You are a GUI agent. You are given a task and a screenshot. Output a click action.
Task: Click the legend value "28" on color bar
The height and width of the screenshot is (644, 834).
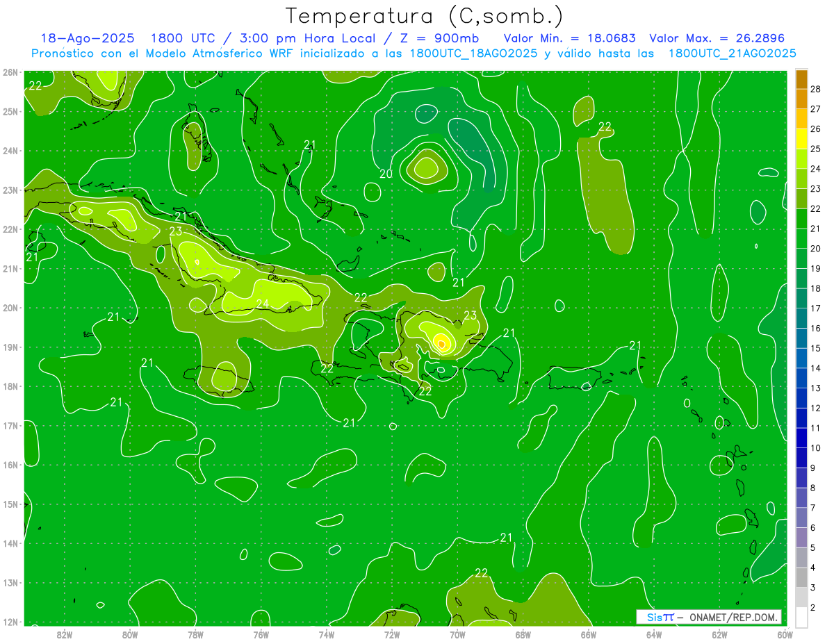point(816,89)
